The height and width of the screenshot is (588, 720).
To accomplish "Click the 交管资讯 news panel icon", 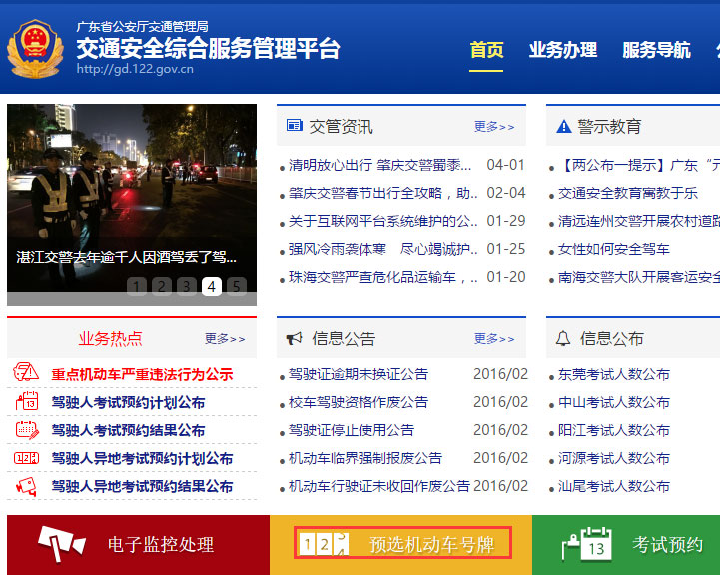I will 294,125.
